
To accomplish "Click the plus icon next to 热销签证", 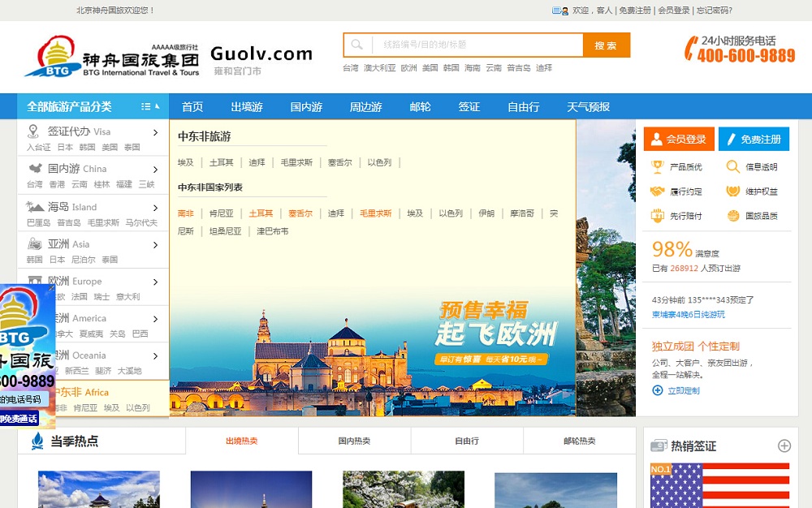I will click(784, 446).
